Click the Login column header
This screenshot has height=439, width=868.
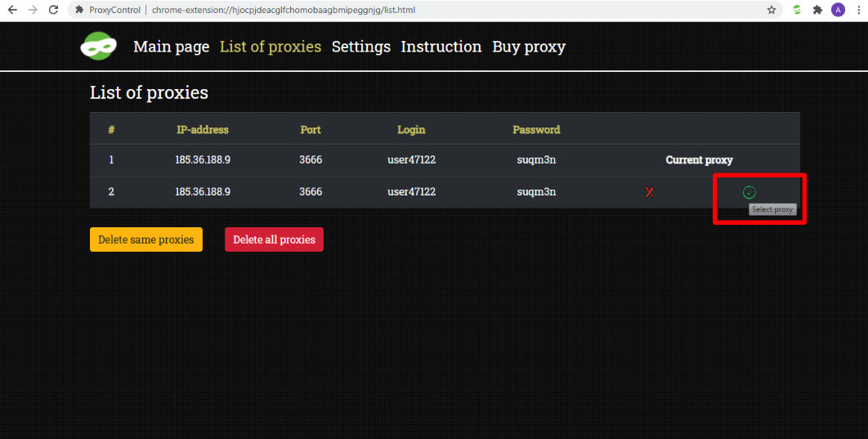click(411, 129)
